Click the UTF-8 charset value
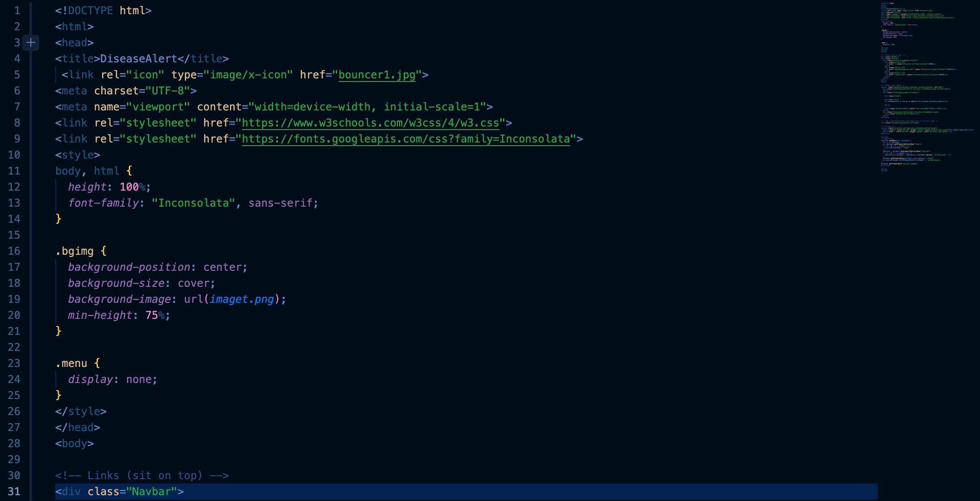This screenshot has width=980, height=501. pyautogui.click(x=167, y=91)
